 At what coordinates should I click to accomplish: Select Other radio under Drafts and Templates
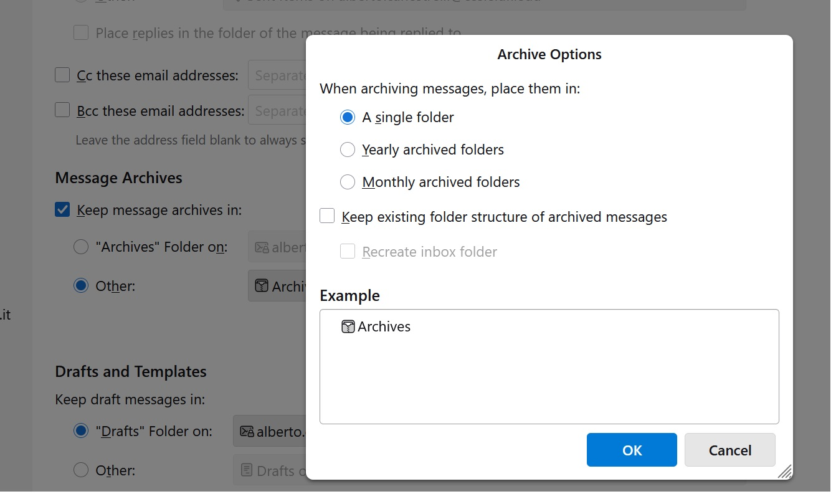pyautogui.click(x=81, y=470)
